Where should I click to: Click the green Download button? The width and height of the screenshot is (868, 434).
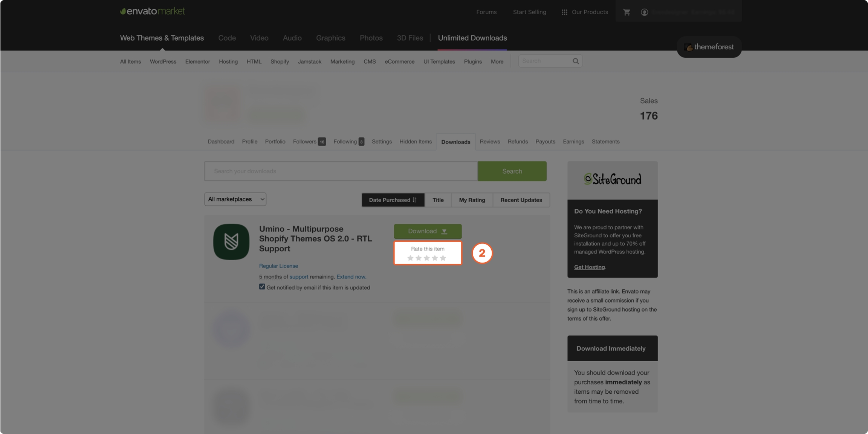[x=428, y=231]
